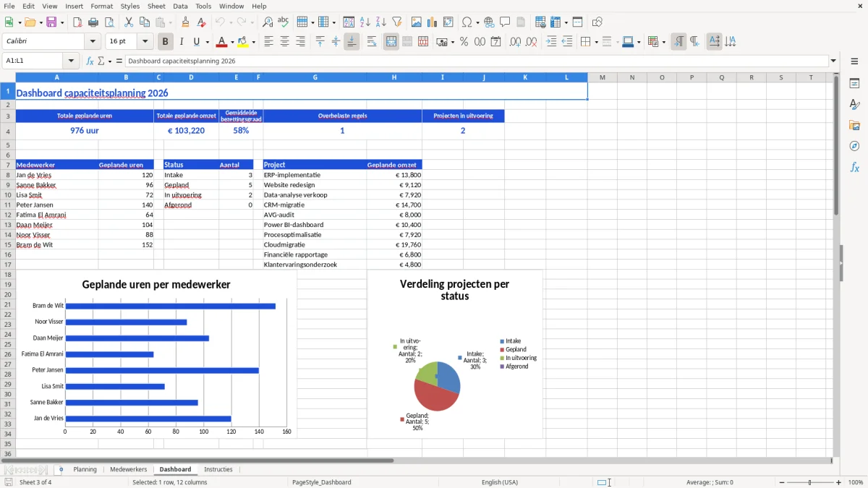The width and height of the screenshot is (868, 488).
Task: Open Sidebar Styles panel icon
Action: (854, 105)
